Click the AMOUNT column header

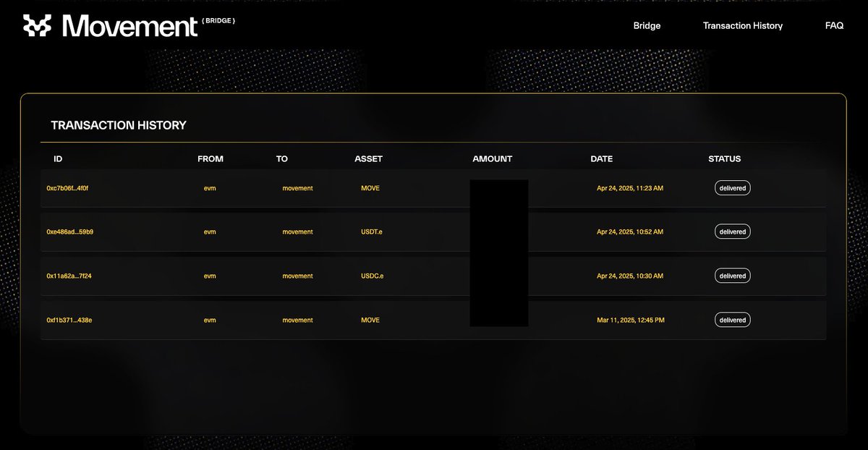(x=492, y=158)
